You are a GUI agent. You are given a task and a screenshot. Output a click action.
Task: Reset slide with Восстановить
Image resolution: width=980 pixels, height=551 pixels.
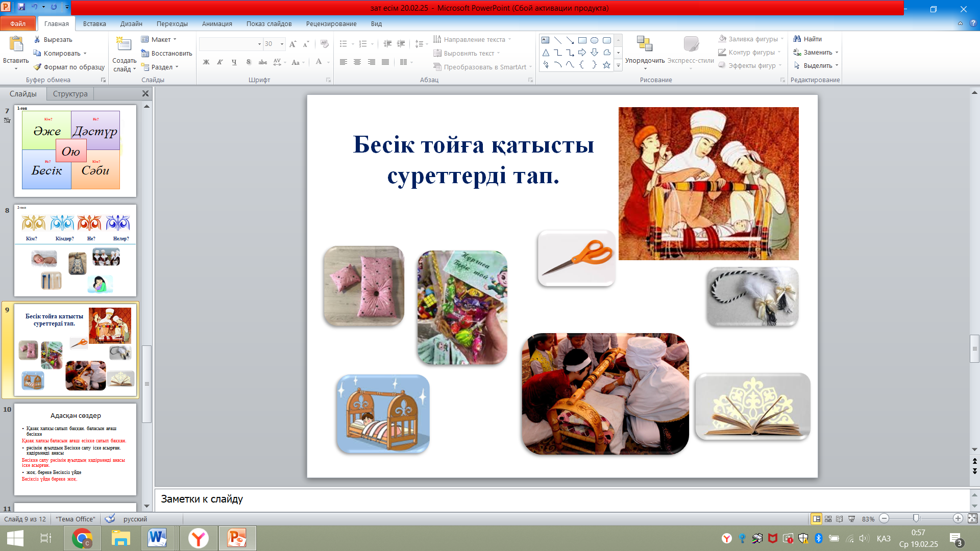click(166, 53)
